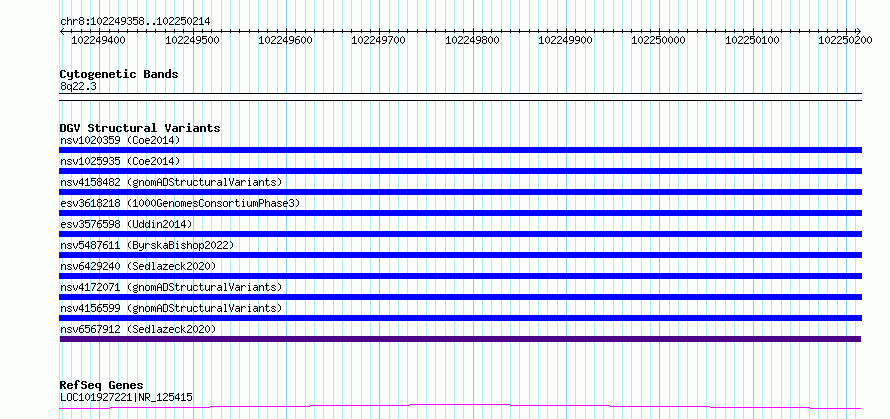Image resolution: width=890 pixels, height=419 pixels.
Task: Select esv3576598 (Uddin2014) variant label
Action: click(x=126, y=224)
